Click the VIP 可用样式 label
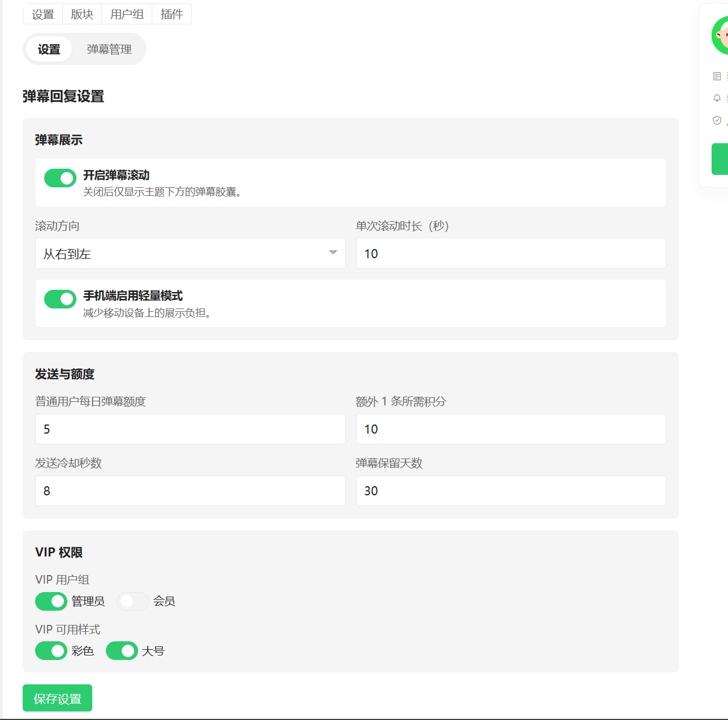The height and width of the screenshot is (720, 728). pyautogui.click(x=68, y=629)
